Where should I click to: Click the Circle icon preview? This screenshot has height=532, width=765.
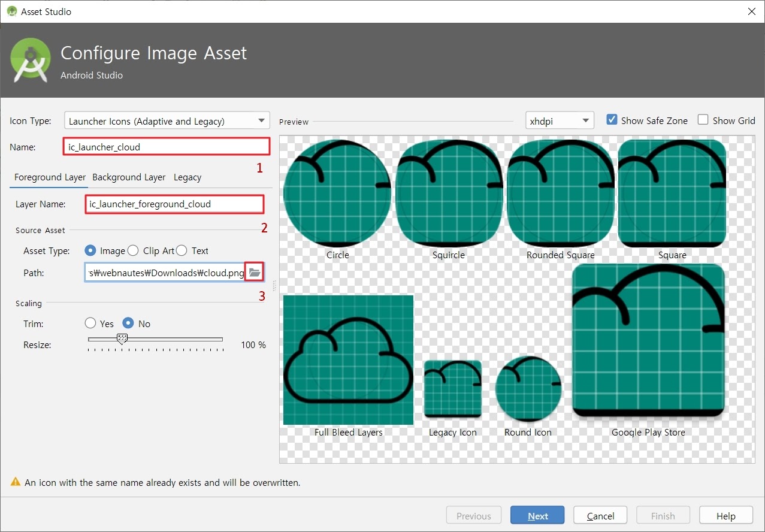(x=337, y=193)
